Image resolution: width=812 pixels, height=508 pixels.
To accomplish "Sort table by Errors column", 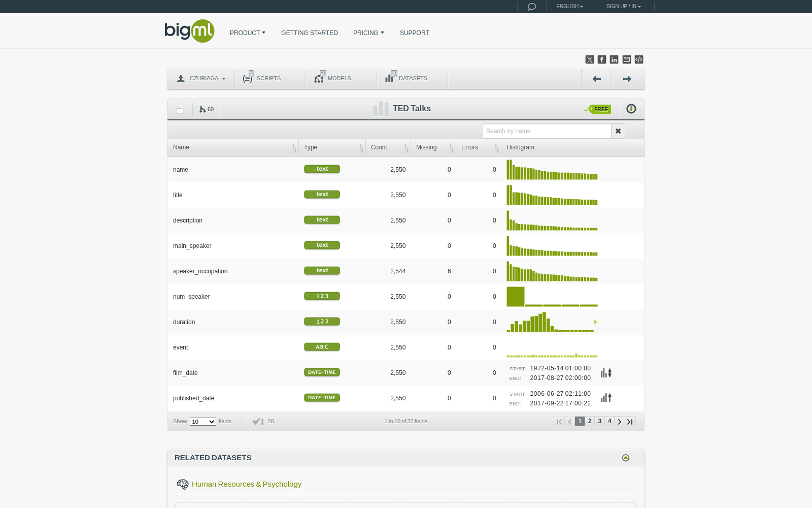I will [x=479, y=148].
